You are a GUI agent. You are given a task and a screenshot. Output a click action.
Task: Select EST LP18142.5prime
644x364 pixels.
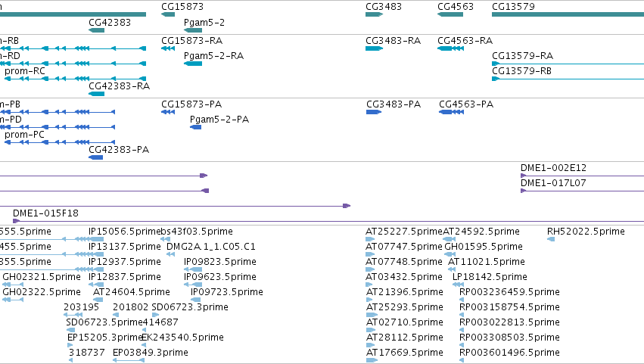coord(458,285)
